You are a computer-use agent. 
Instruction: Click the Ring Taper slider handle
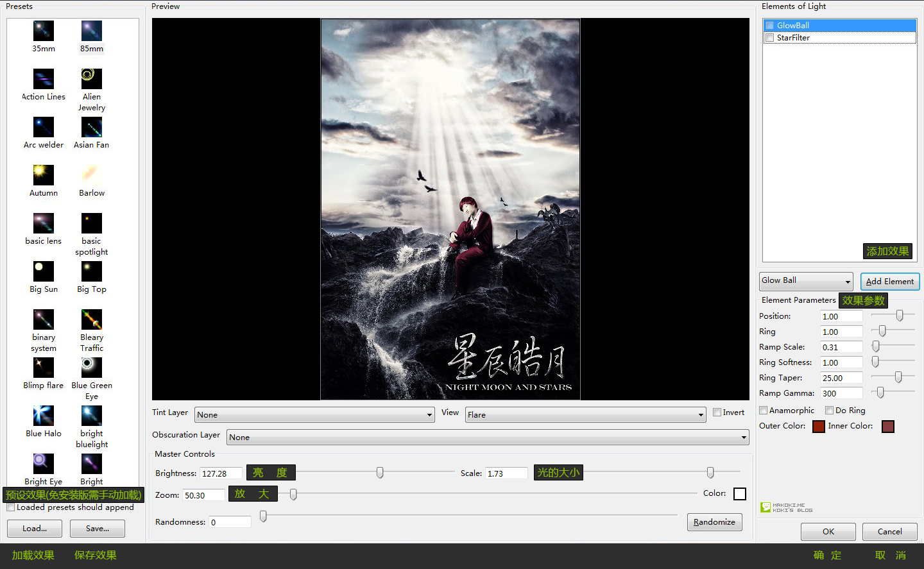(898, 377)
